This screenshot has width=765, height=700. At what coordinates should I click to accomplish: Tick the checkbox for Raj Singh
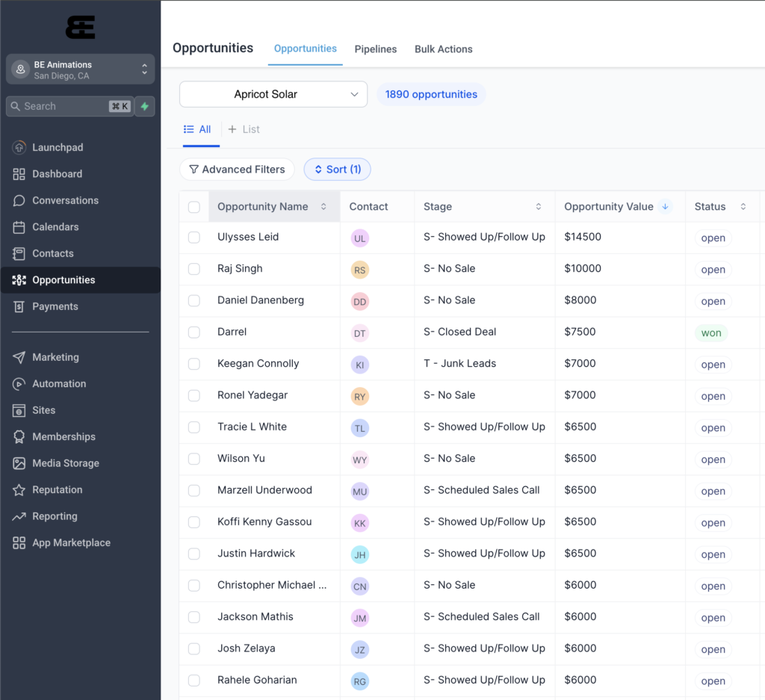[194, 269]
